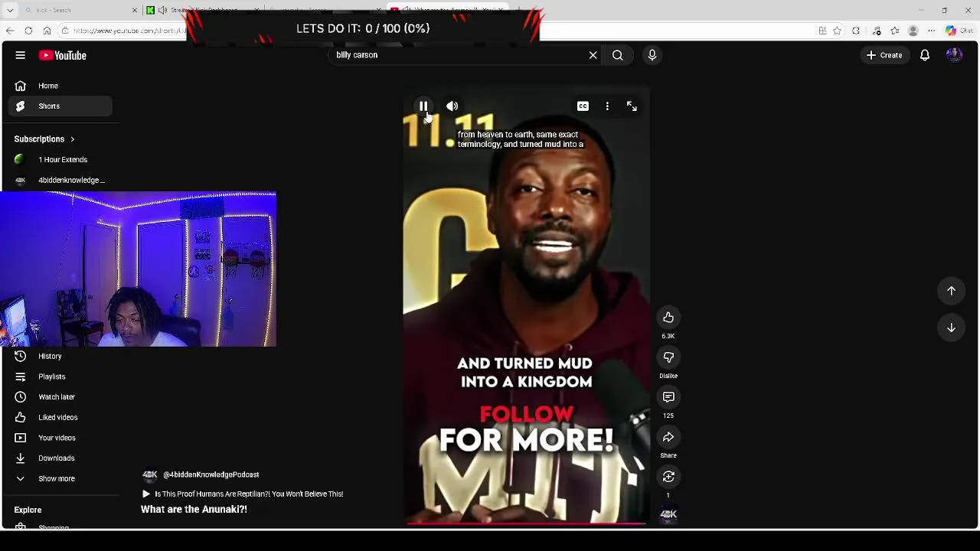Enter fullscreen on the Shorts player
The image size is (980, 551).
(x=632, y=106)
